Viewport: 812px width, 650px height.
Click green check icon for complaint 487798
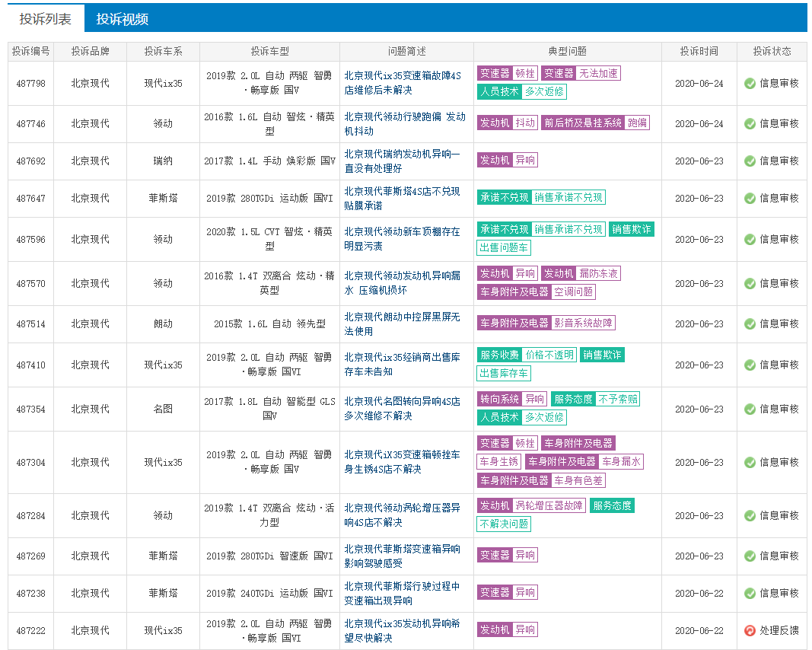pyautogui.click(x=750, y=84)
